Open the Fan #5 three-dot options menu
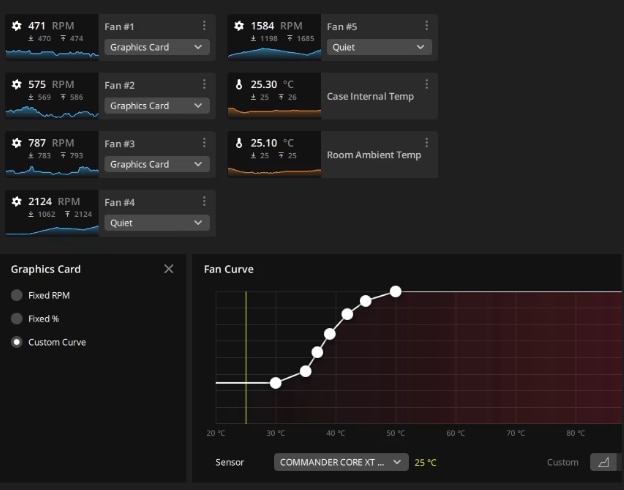624x490 pixels. click(x=427, y=26)
